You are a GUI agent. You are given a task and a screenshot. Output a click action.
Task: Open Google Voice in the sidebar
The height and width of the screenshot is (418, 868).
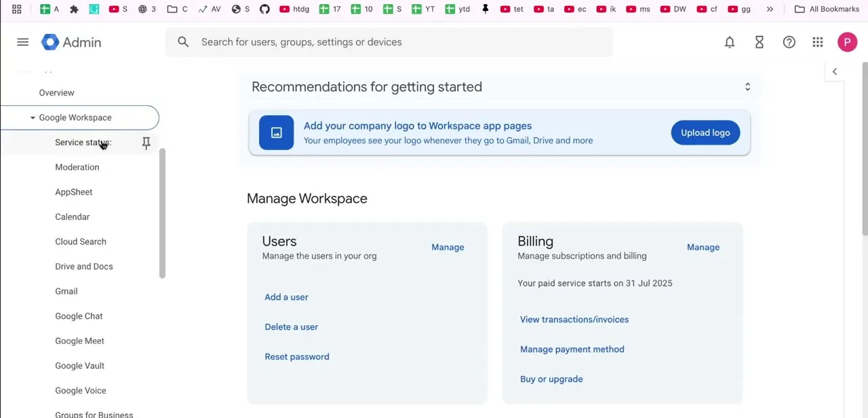click(80, 391)
